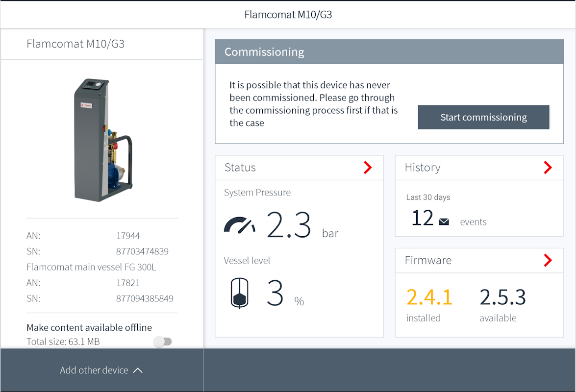Open the Firmware panel header
This screenshot has width=576, height=392.
[x=479, y=261]
